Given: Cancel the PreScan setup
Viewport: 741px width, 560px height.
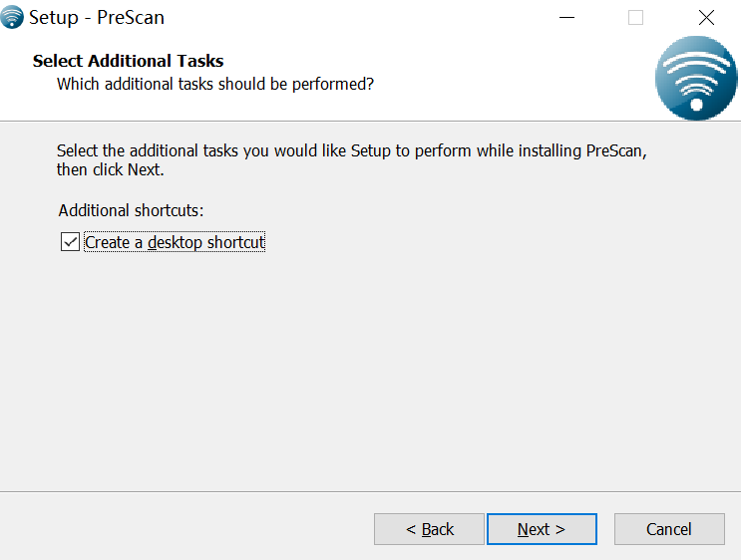Looking at the screenshot, I should click(x=669, y=529).
